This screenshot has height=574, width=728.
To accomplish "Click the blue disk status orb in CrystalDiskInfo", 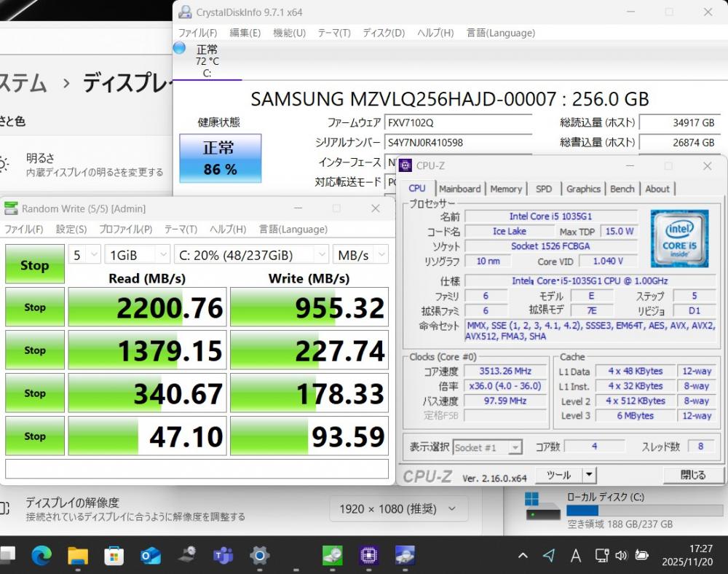I will pos(179,48).
